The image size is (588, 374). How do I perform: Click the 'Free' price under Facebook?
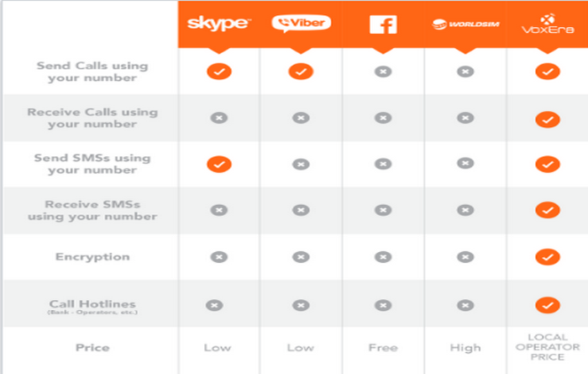pyautogui.click(x=383, y=348)
